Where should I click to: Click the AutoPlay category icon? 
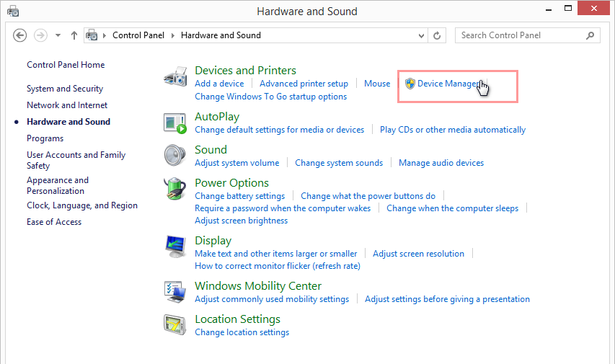(x=175, y=123)
